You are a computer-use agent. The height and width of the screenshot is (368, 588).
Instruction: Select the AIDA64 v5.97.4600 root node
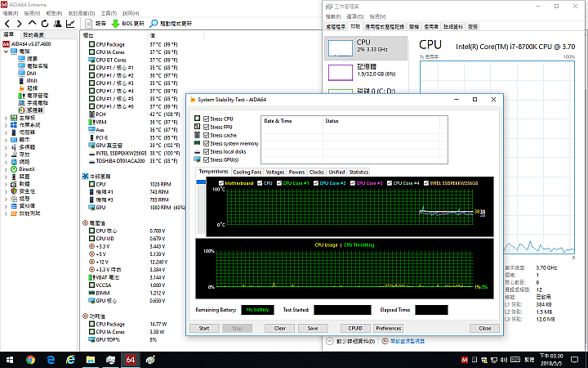tap(31, 44)
